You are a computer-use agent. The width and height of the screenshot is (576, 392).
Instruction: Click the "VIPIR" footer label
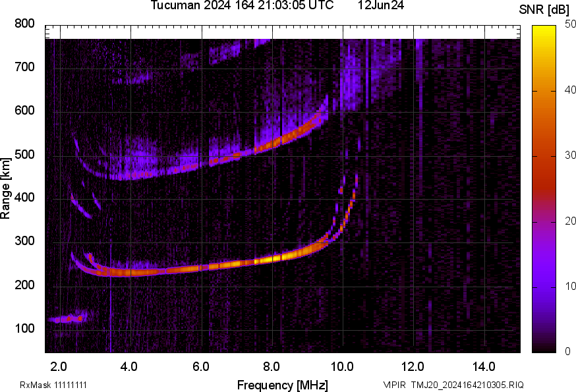click(395, 385)
